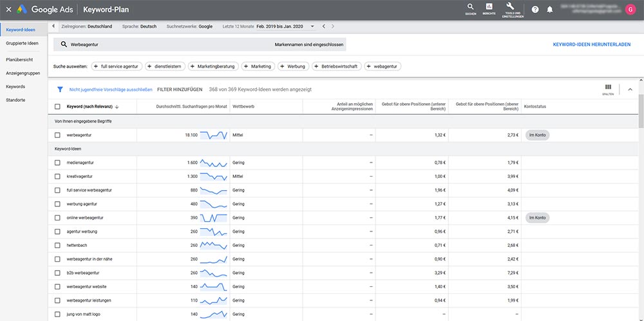
Task: Collapse the left sidebar using the arrow
Action: 53,26
